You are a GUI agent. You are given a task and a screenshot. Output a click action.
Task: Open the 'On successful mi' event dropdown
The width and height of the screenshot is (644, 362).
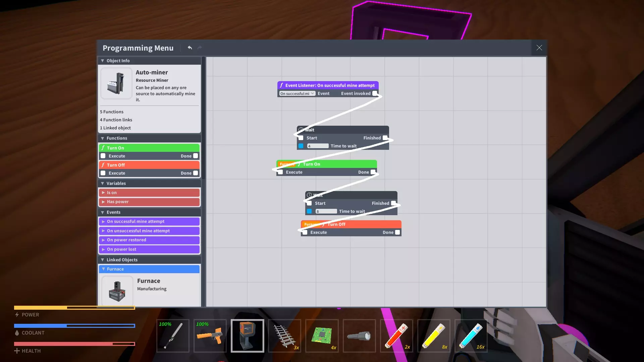coord(297,94)
